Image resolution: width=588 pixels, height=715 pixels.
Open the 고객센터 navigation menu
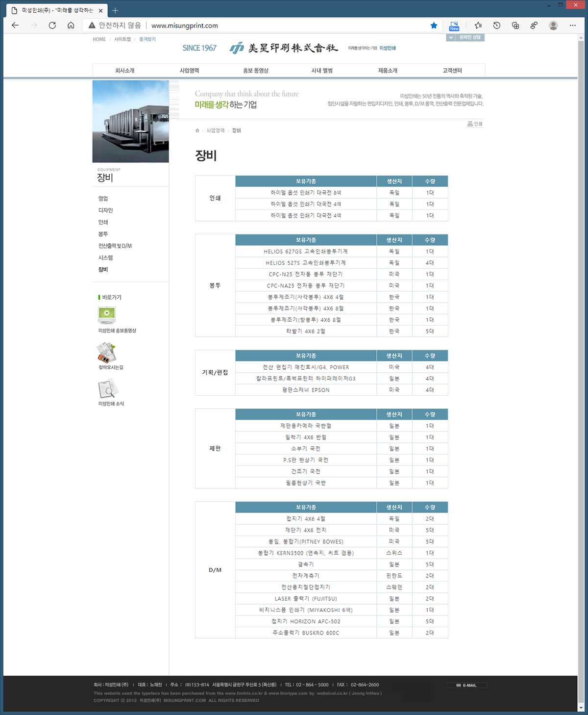[452, 71]
